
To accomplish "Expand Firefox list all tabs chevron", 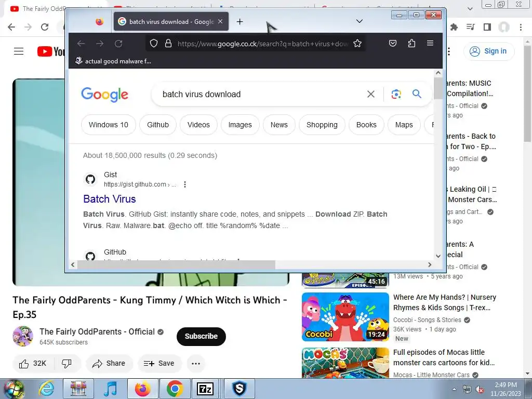I will 360,21.
